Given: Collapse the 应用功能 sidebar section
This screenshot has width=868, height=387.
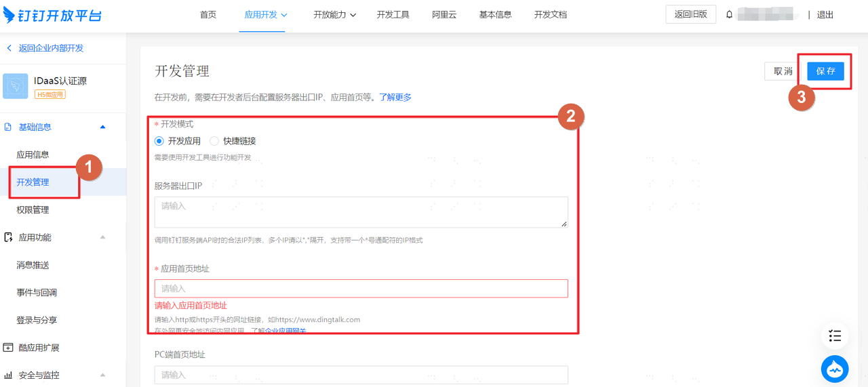Looking at the screenshot, I should (x=102, y=237).
